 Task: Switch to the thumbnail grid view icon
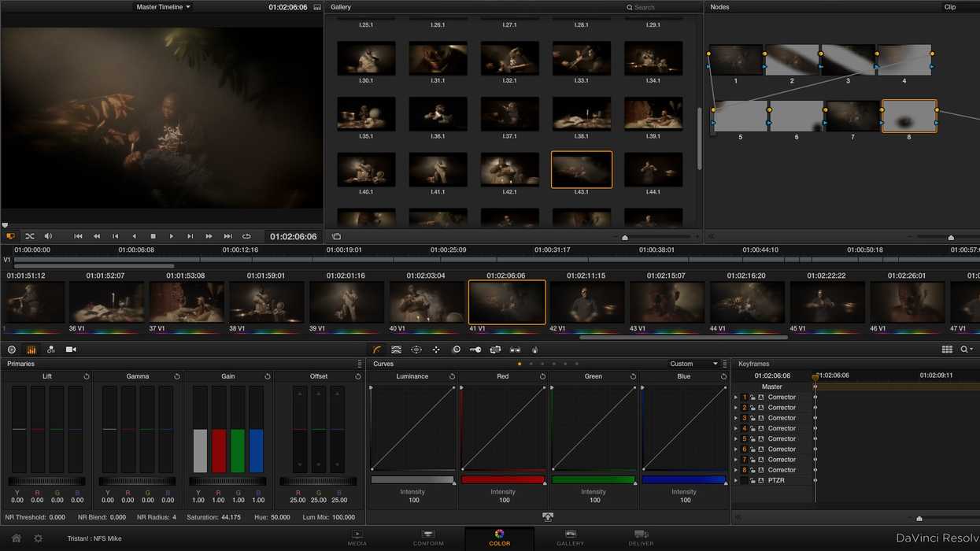point(947,349)
